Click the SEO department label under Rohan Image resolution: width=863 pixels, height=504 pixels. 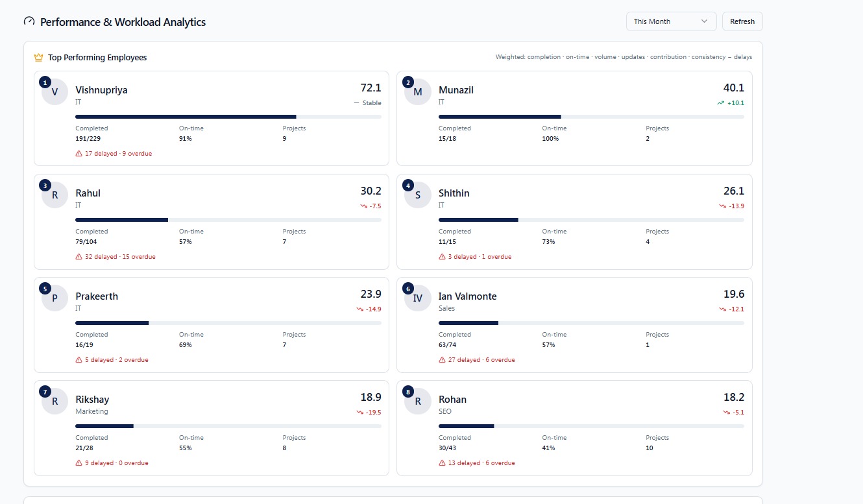coord(444,412)
